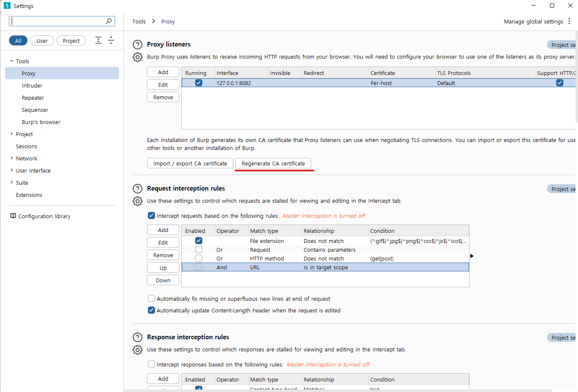Click Regenerate CA certificate
The image size is (578, 392).
(274, 163)
